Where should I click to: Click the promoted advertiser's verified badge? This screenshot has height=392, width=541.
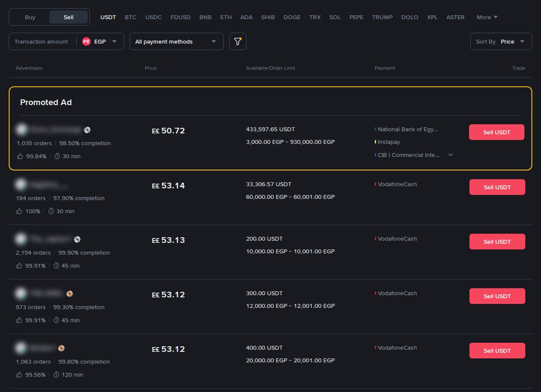(x=87, y=130)
